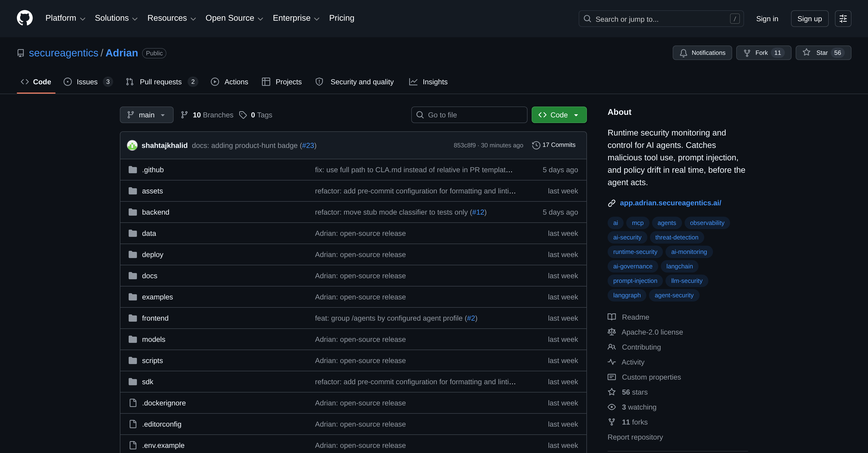
Task: Click the file icon for .dockerignore
Action: [133, 403]
